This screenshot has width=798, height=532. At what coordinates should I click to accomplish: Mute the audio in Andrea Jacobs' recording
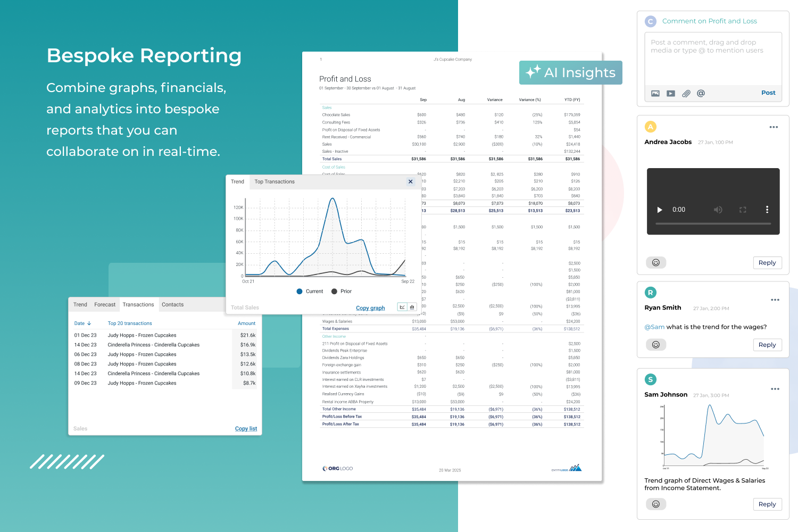click(719, 210)
